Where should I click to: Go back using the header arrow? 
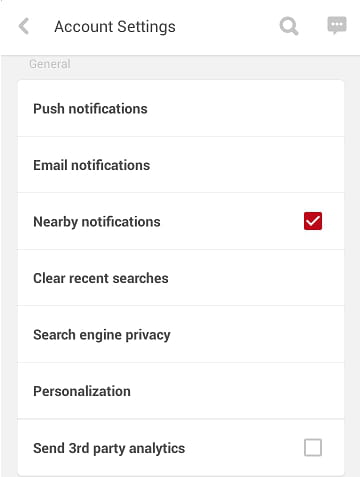coord(24,26)
